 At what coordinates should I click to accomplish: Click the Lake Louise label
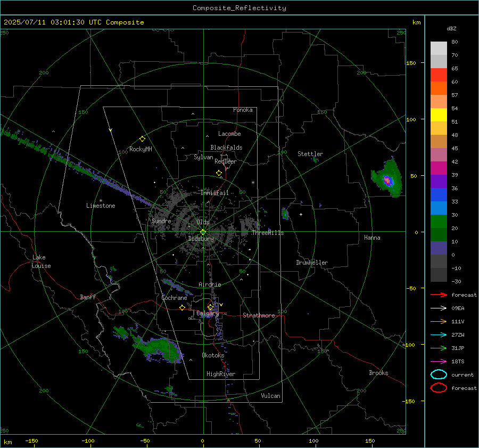click(41, 262)
